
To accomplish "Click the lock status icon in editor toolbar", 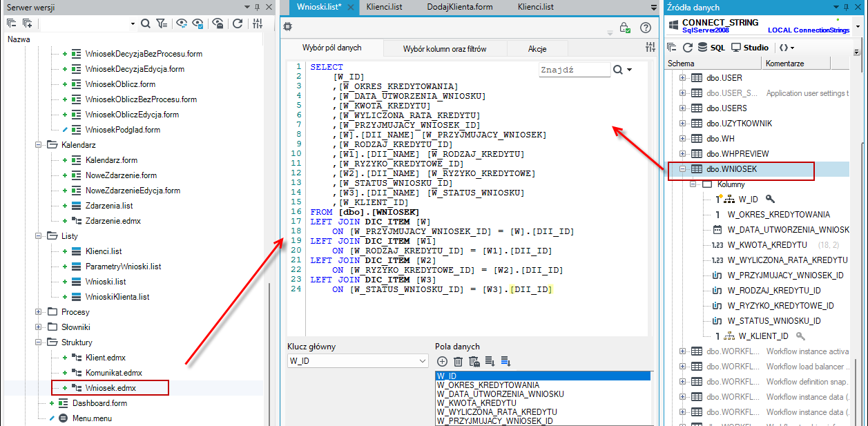I will click(x=625, y=28).
